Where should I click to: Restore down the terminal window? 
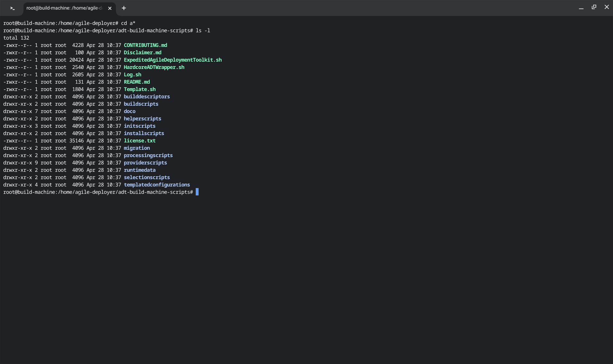click(594, 7)
